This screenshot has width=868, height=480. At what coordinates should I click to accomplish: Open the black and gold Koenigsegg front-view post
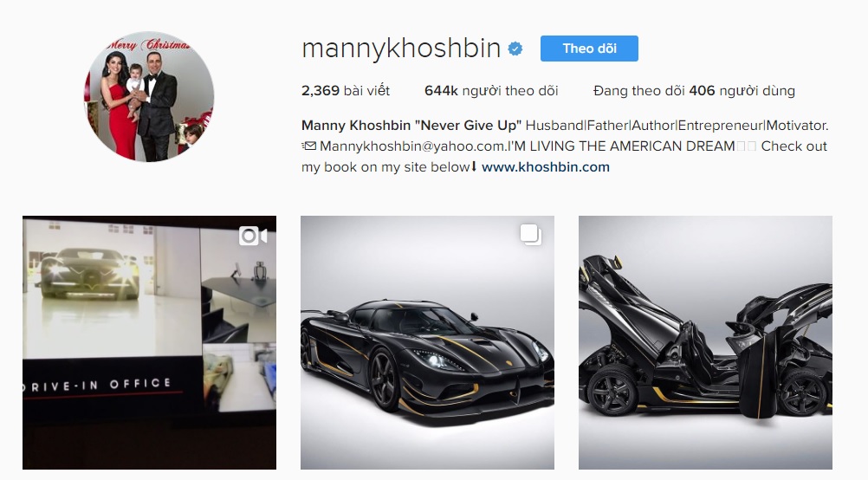tap(427, 343)
